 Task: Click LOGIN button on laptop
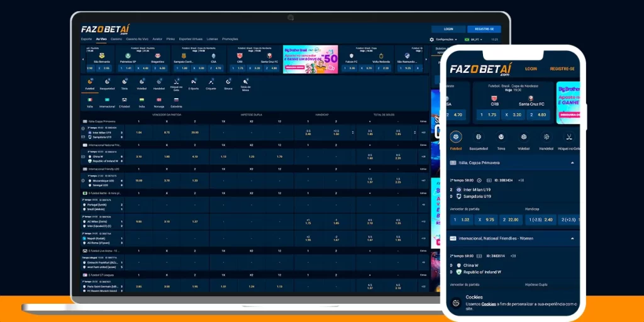[448, 29]
